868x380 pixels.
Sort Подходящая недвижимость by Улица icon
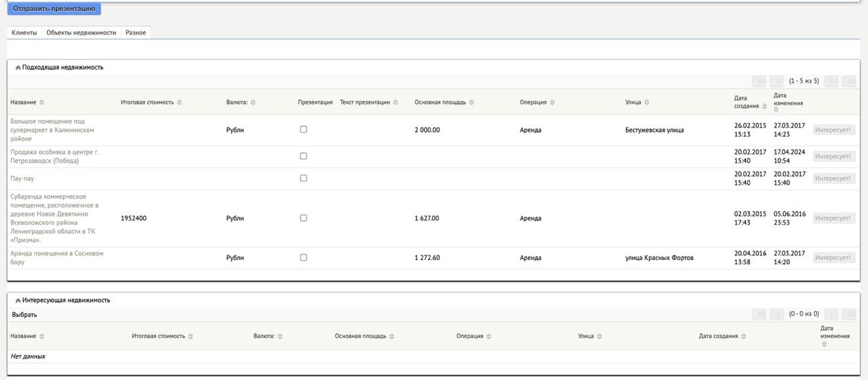[x=646, y=102]
